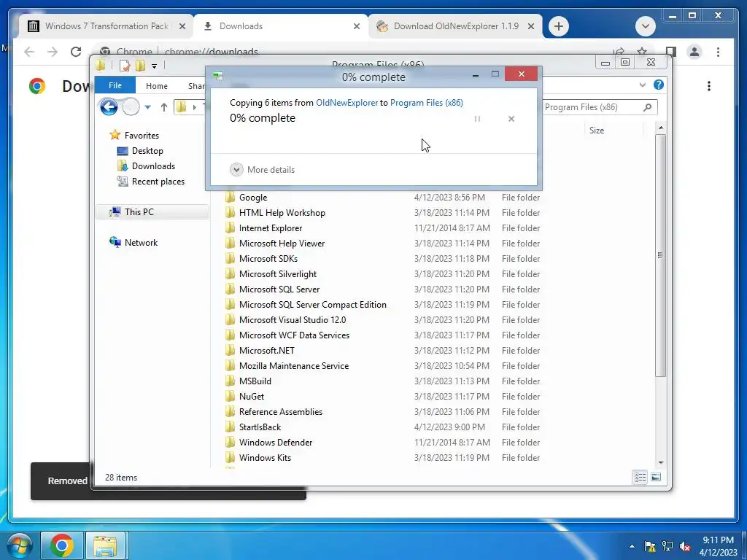Screen dimensions: 747x560
Task: Open a new Chrome tab
Action: (x=559, y=26)
